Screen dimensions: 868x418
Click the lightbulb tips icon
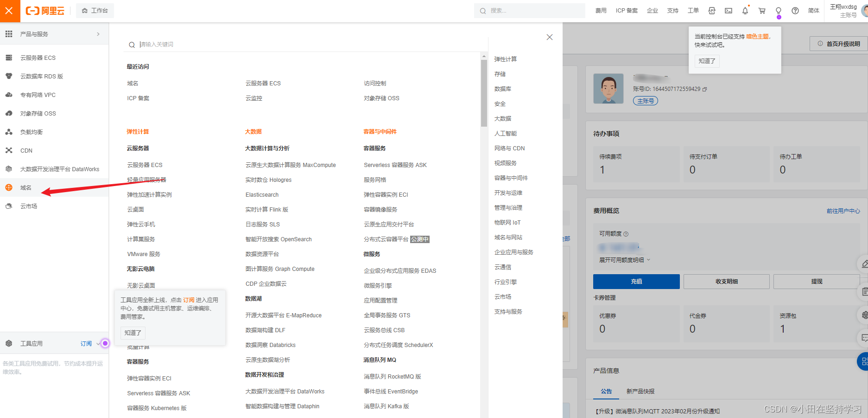tap(779, 11)
